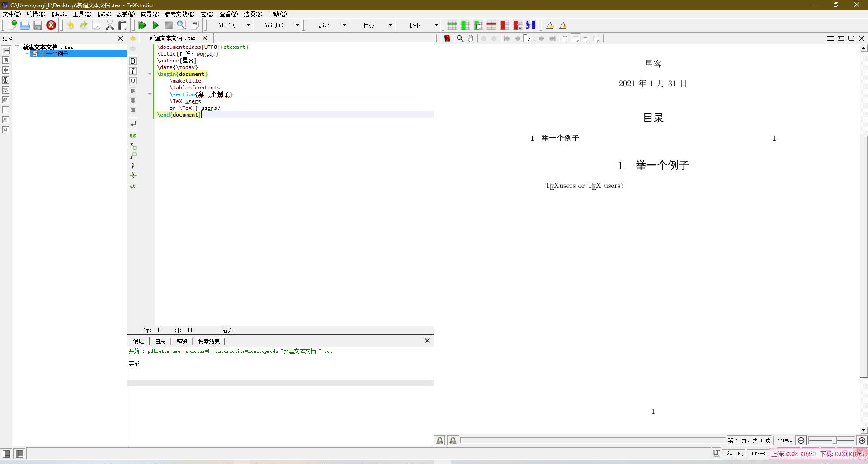Zoom out PDF with minus button
The width and height of the screenshot is (868, 464).
[801, 441]
